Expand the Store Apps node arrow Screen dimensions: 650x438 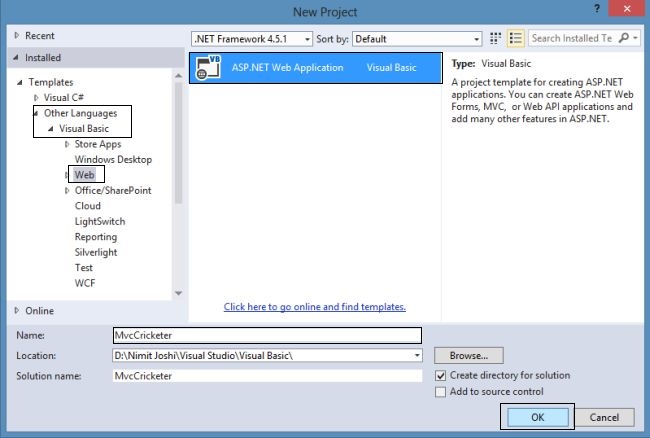(67, 144)
